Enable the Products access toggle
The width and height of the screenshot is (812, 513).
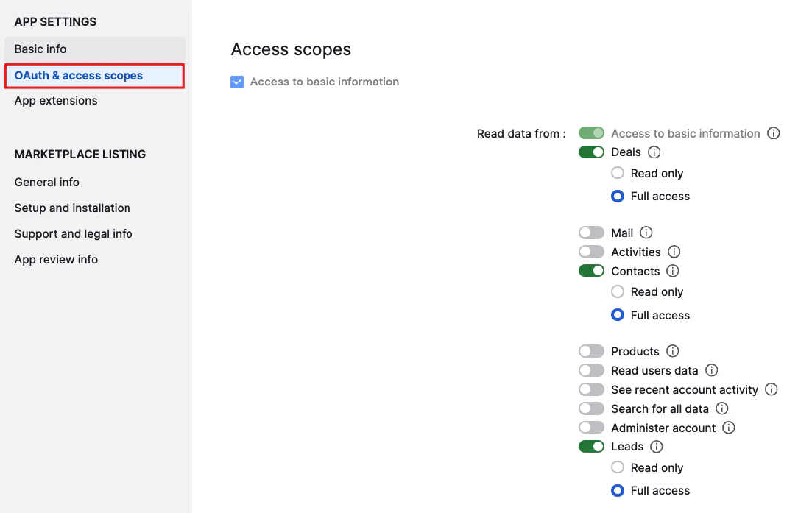(591, 351)
